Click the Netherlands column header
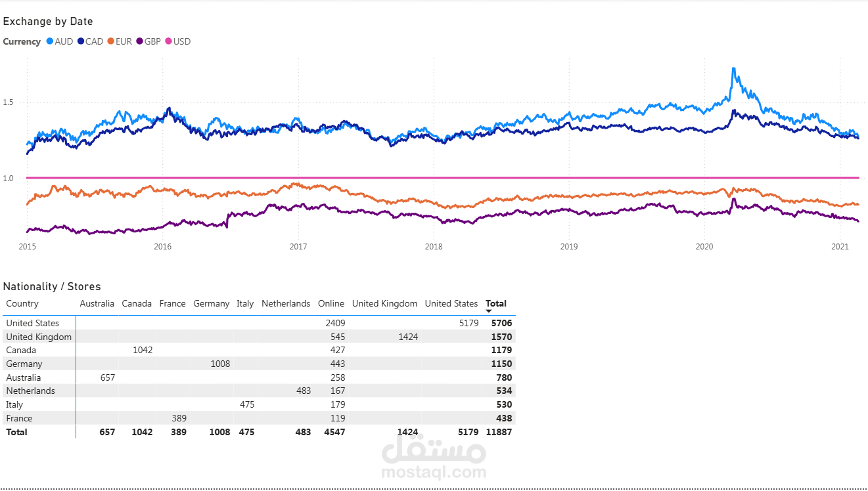The image size is (868, 491). pyautogui.click(x=286, y=303)
